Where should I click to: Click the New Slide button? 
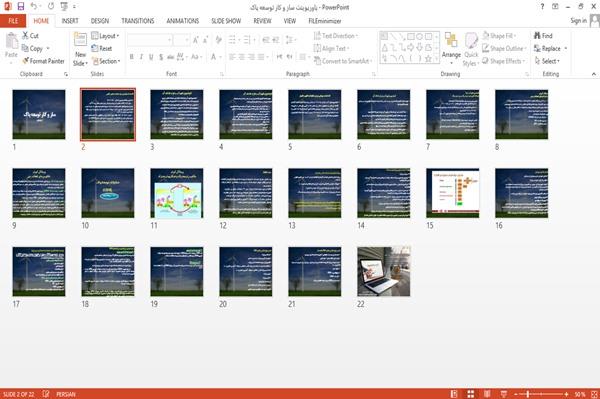(x=80, y=49)
